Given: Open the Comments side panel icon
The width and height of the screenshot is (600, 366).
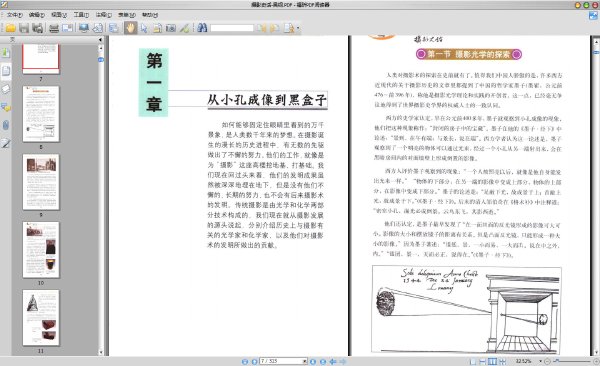Looking at the screenshot, I should click(6, 107).
